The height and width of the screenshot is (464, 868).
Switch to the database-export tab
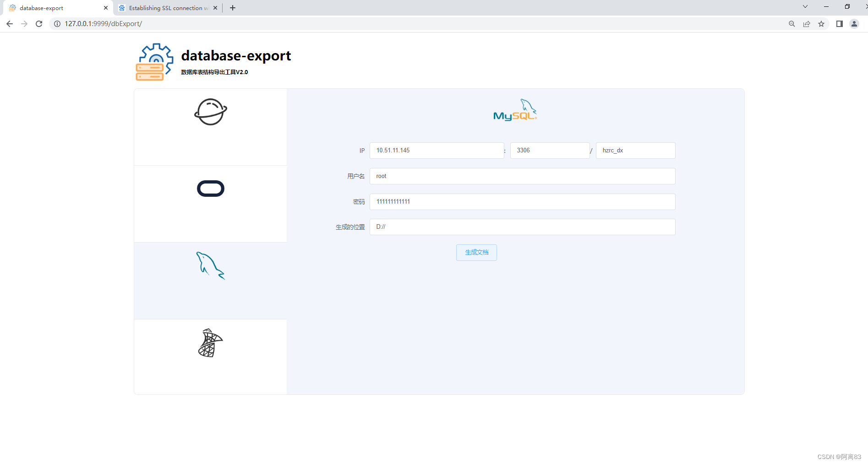[x=57, y=8]
